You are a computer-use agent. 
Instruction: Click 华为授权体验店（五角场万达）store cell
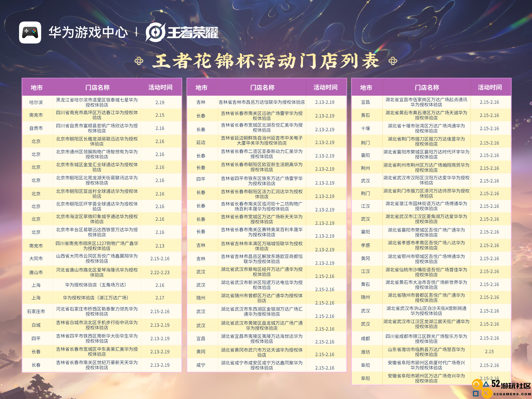point(96,285)
